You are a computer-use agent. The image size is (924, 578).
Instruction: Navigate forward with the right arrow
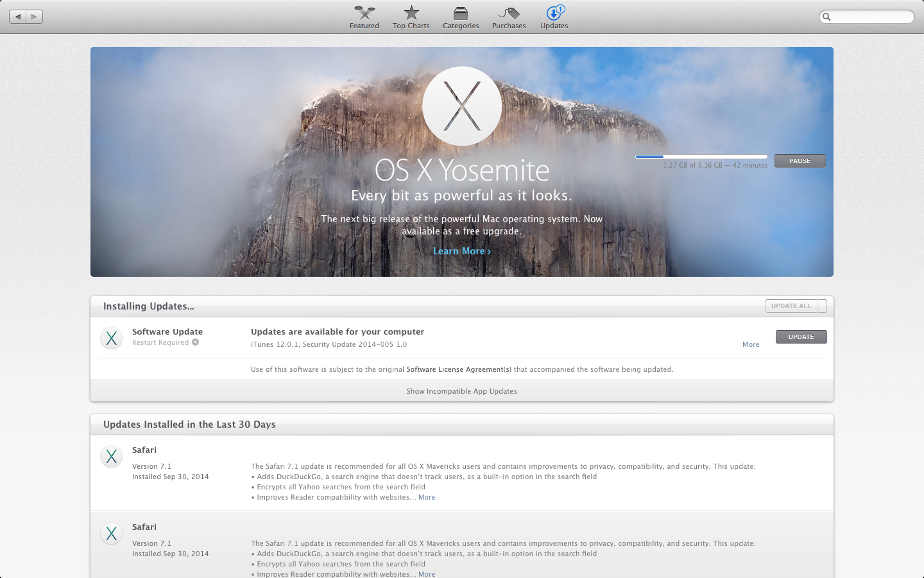click(35, 17)
